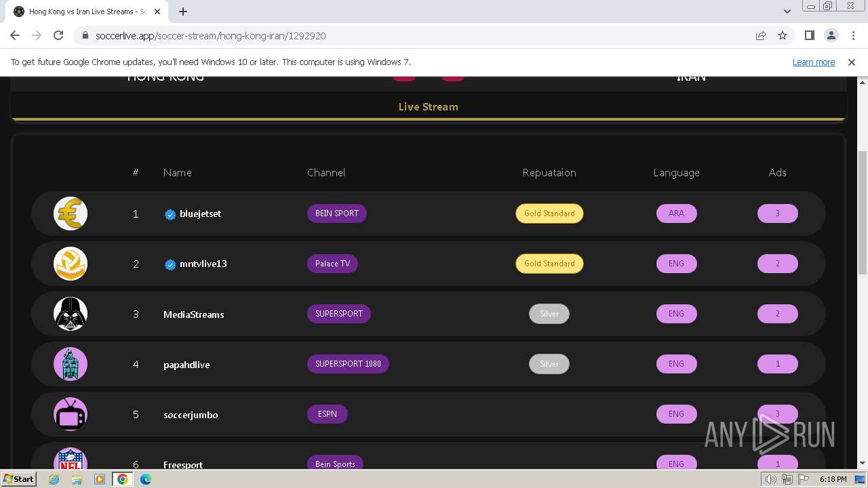
Task: Open a new browser tab
Action: [x=183, y=12]
